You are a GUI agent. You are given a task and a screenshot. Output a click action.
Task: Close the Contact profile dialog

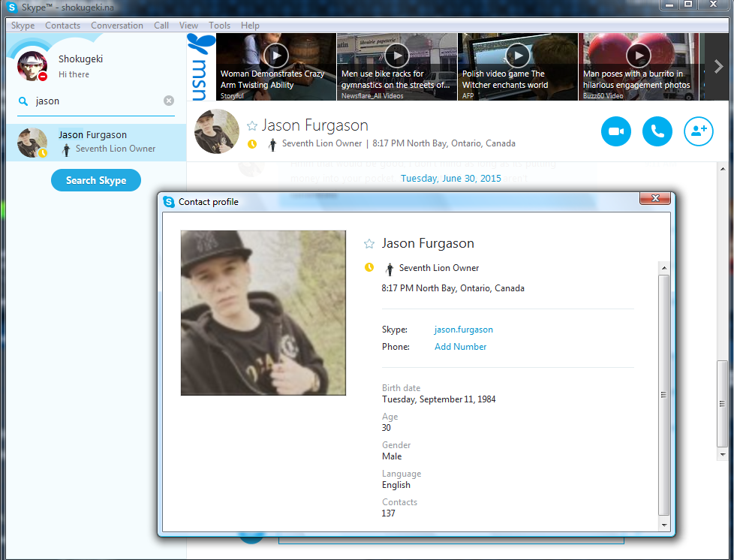pyautogui.click(x=655, y=198)
